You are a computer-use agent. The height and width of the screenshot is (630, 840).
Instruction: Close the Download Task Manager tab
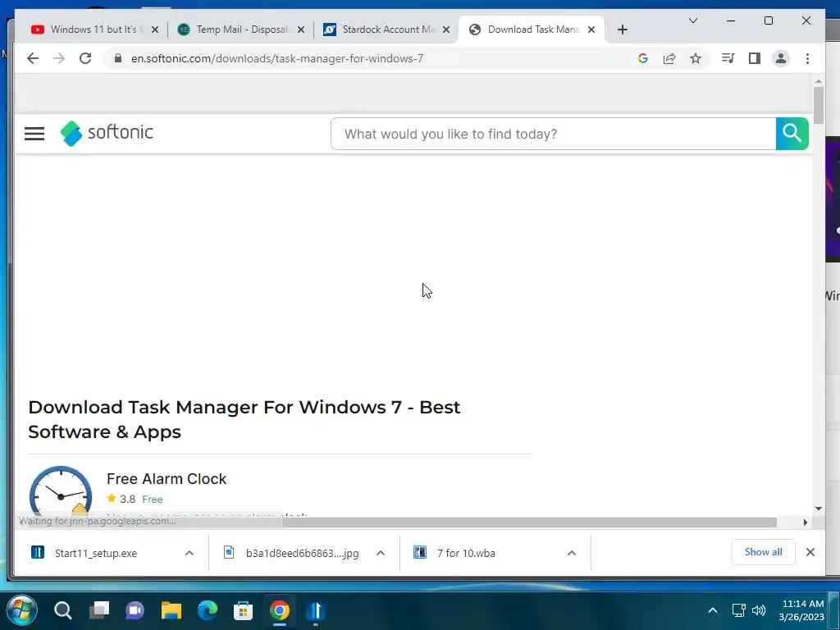pos(591,30)
